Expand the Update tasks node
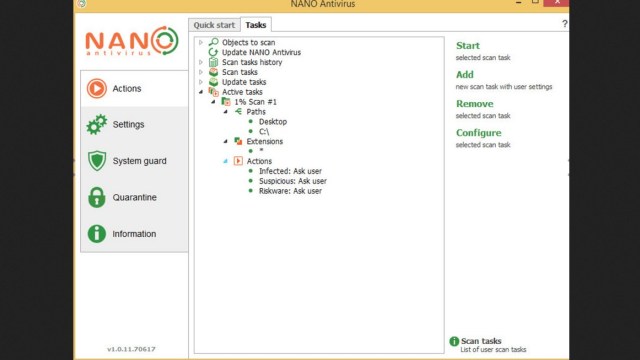Image resolution: width=640 pixels, height=360 pixels. [201, 82]
